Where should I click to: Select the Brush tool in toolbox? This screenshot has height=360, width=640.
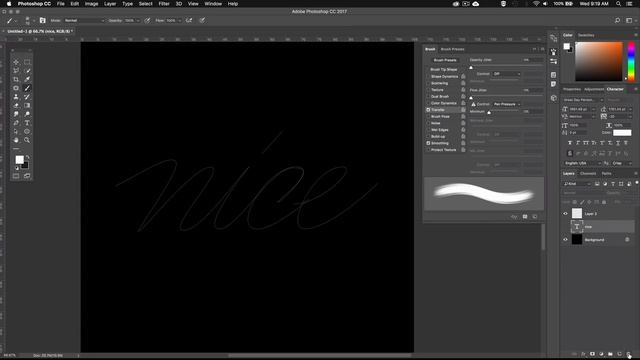pos(27,88)
